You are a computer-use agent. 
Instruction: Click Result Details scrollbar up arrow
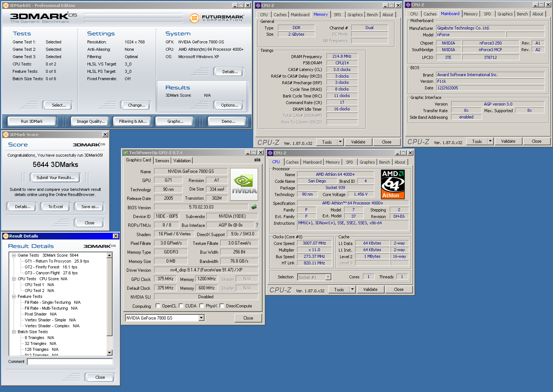point(109,255)
